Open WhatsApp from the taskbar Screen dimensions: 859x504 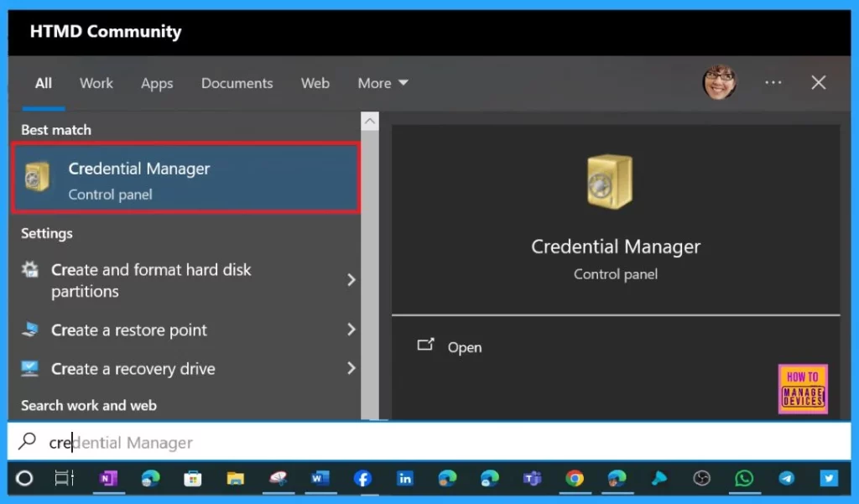point(744,479)
